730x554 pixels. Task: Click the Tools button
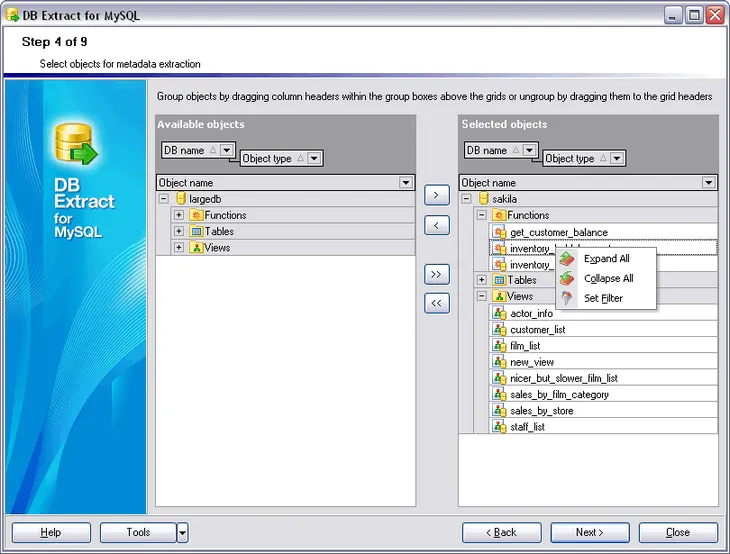[x=138, y=533]
